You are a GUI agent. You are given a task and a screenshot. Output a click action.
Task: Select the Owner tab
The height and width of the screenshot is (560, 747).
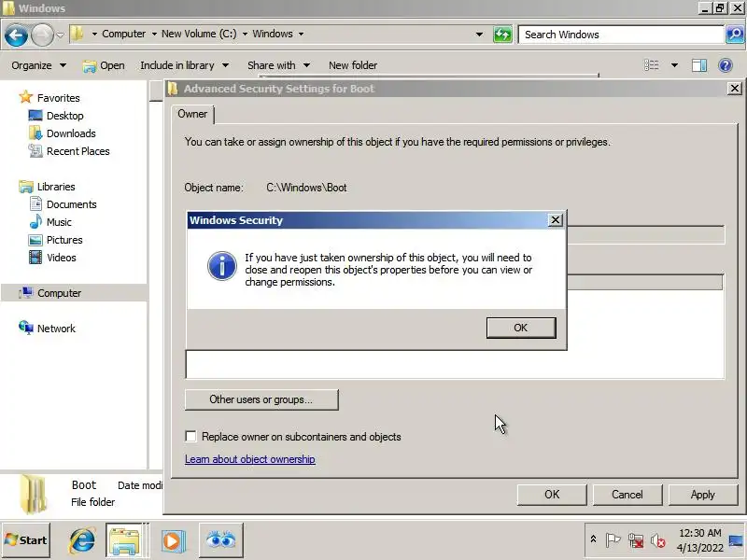click(192, 114)
